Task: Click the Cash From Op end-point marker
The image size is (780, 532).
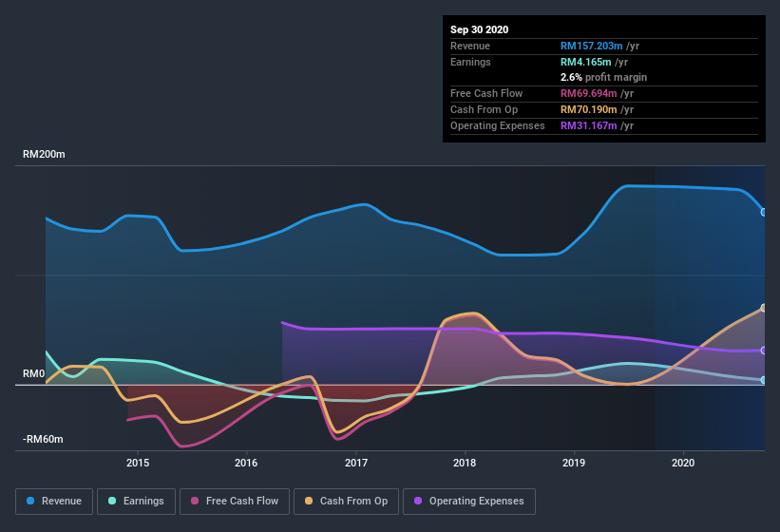Action: coord(764,308)
